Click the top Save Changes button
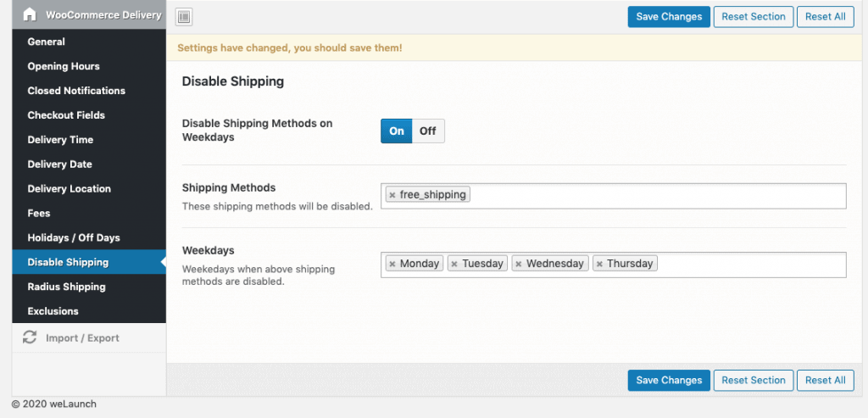Viewport: 868px width, 418px height. point(669,17)
